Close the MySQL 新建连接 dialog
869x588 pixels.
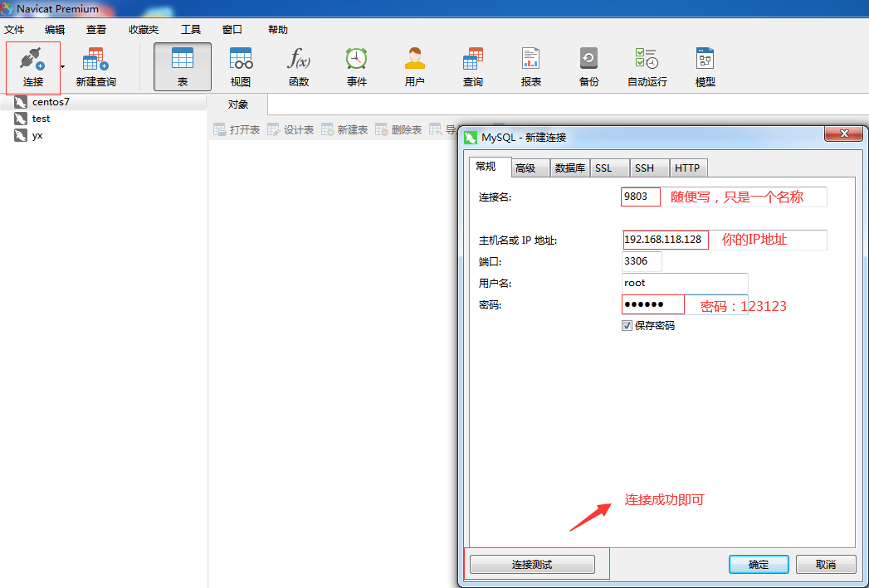tap(843, 134)
